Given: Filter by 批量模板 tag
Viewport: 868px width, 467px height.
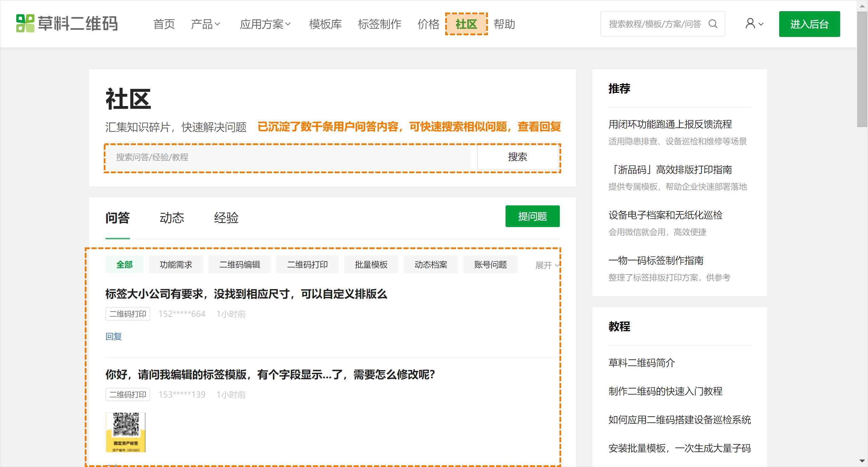Looking at the screenshot, I should click(x=371, y=264).
